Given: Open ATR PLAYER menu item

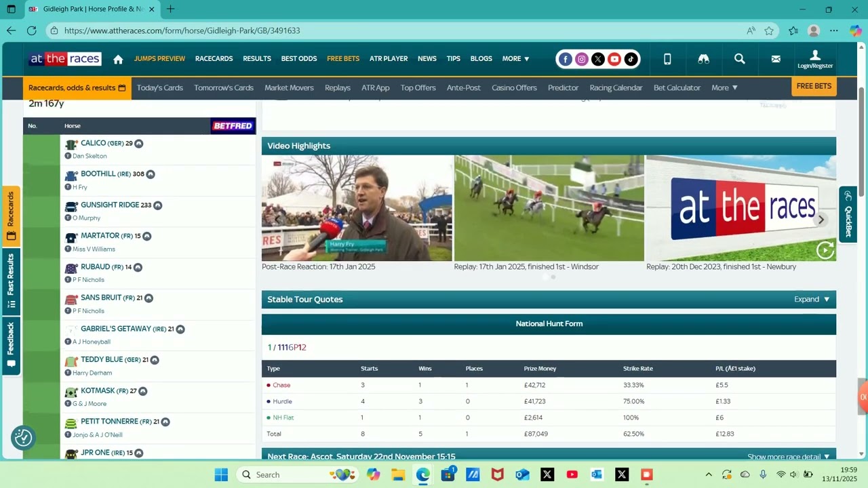Looking at the screenshot, I should pos(389,59).
